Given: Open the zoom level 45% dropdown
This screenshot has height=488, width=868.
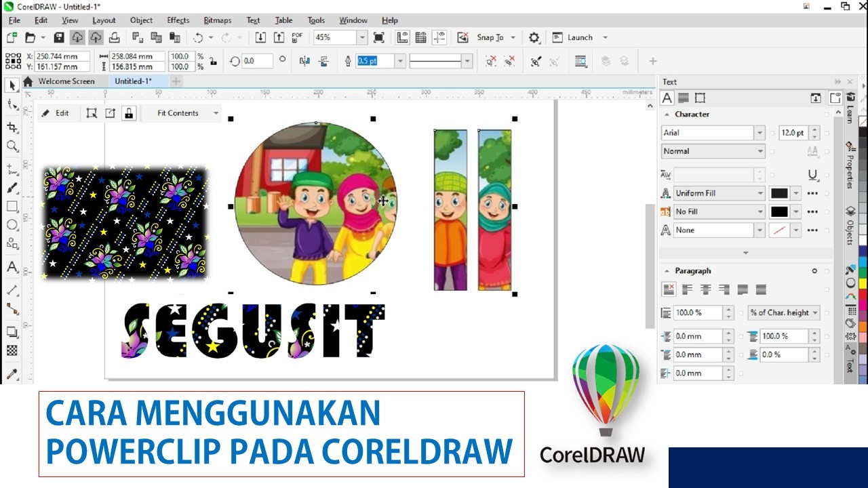Looking at the screenshot, I should click(362, 37).
